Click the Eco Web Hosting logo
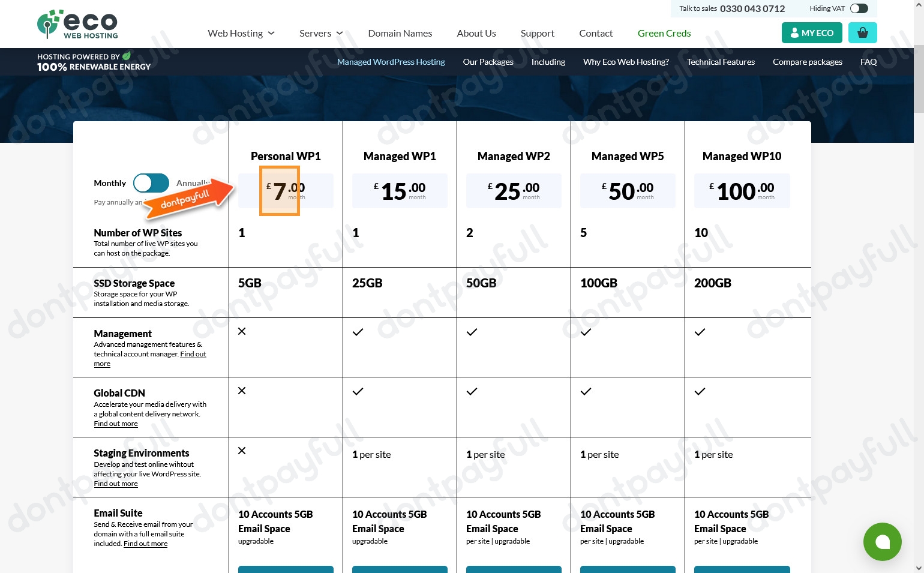Viewport: 924px width, 573px height. point(77,24)
